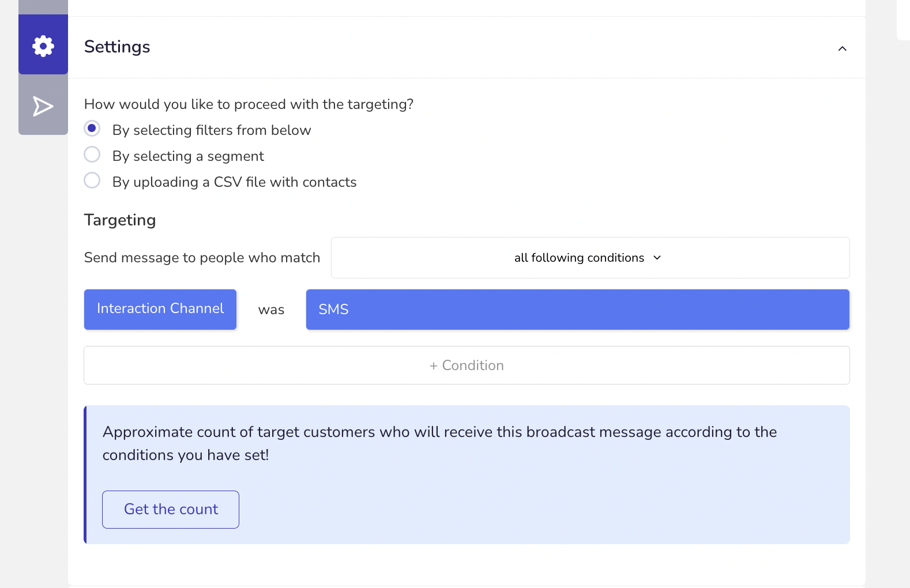This screenshot has height=588, width=910.
Task: Click the 'By selecting a segment' label text
Action: tap(188, 156)
